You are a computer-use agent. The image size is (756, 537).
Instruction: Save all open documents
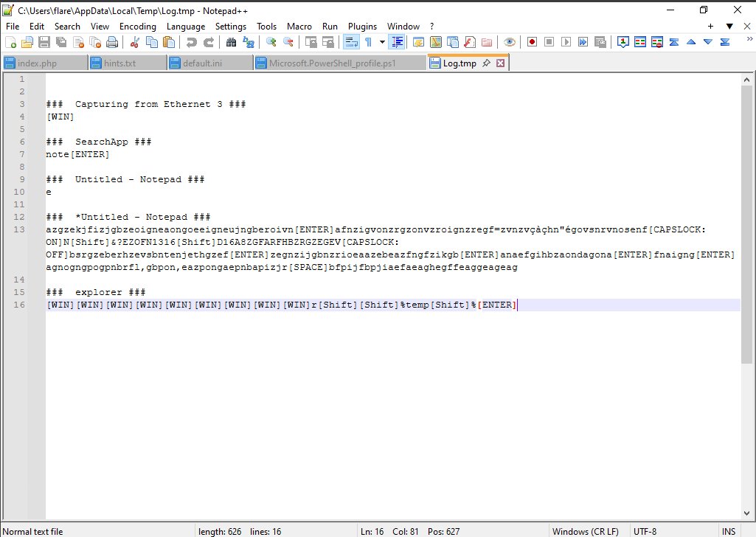[60, 42]
